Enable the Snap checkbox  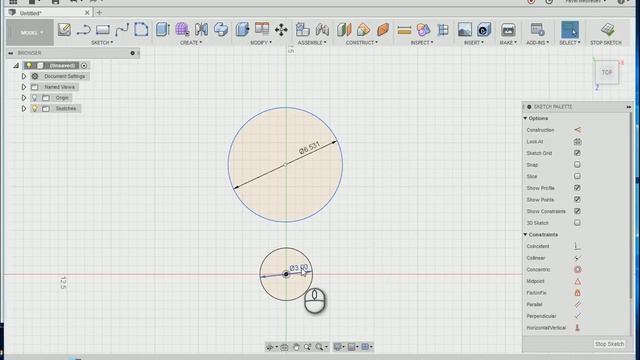point(577,164)
